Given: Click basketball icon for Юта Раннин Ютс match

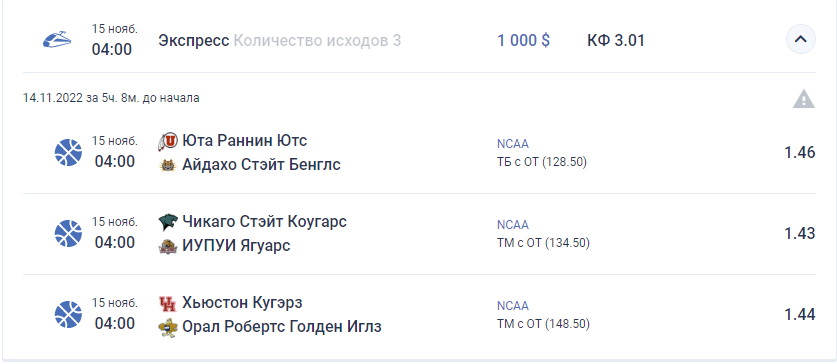Looking at the screenshot, I should pyautogui.click(x=68, y=153).
